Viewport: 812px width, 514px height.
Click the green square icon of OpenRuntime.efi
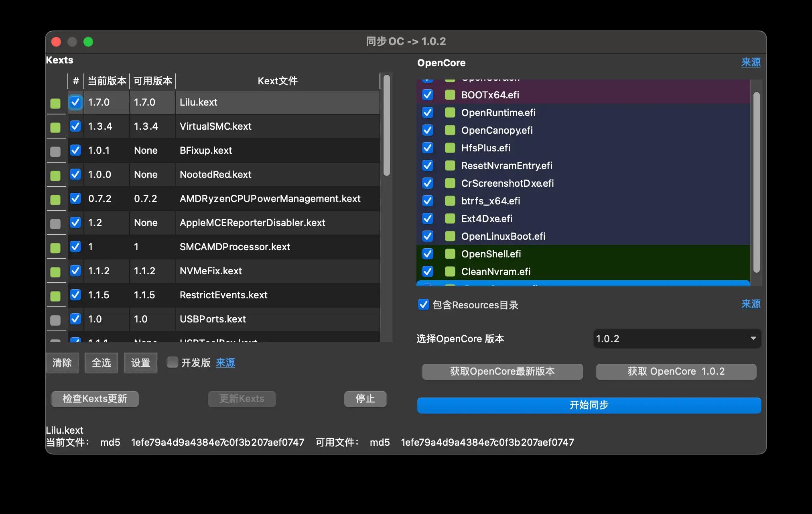coord(450,112)
